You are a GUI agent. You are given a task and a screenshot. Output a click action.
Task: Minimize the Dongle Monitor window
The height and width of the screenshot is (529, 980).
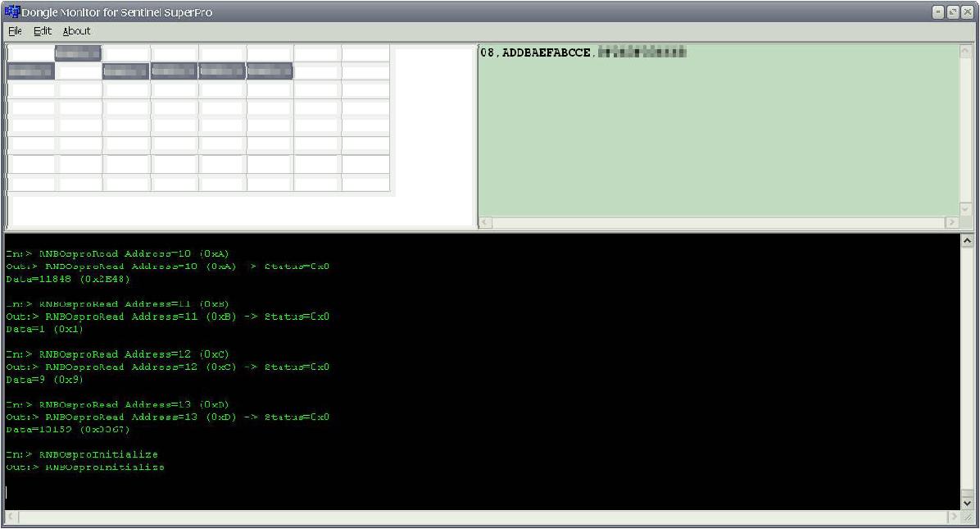click(938, 12)
